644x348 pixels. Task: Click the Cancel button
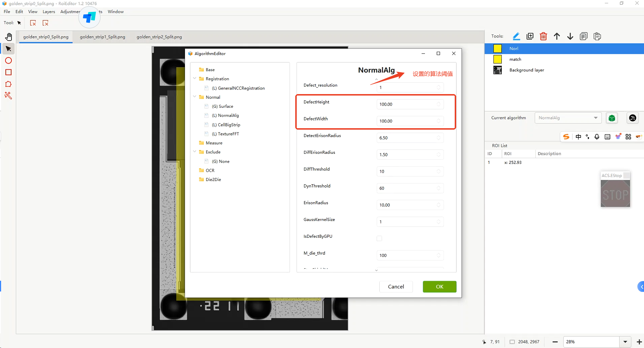point(396,287)
